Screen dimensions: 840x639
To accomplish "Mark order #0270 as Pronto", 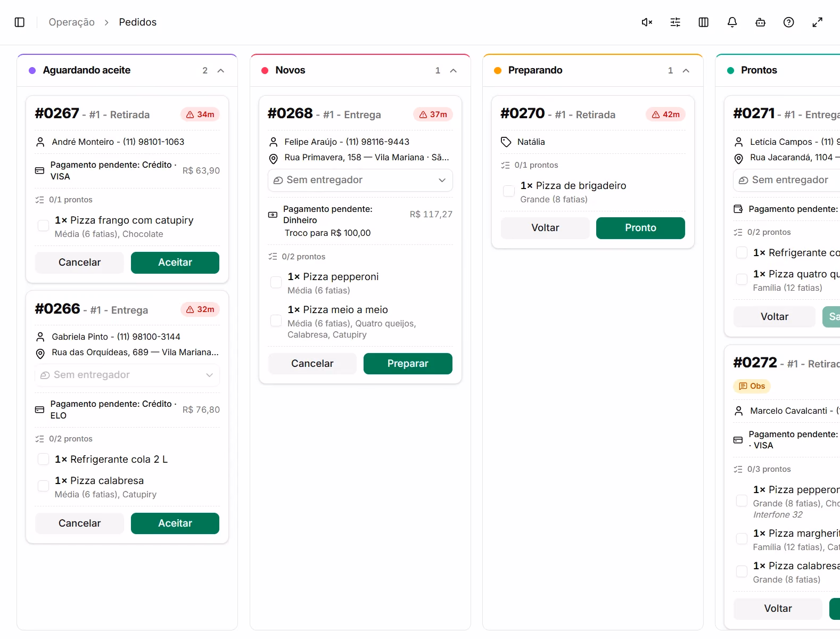I will pyautogui.click(x=640, y=228).
